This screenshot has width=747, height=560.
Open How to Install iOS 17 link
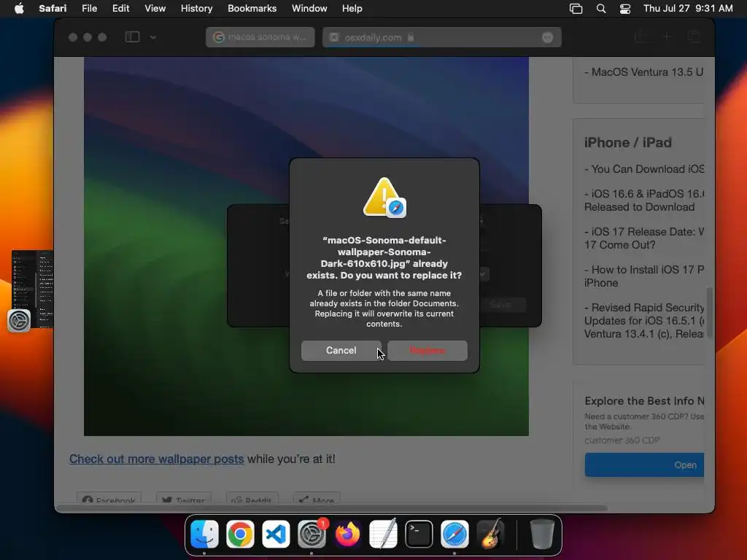[644, 276]
